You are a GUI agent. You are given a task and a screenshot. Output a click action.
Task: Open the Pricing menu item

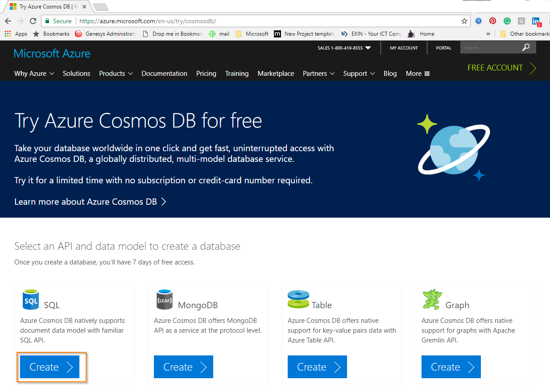(206, 74)
